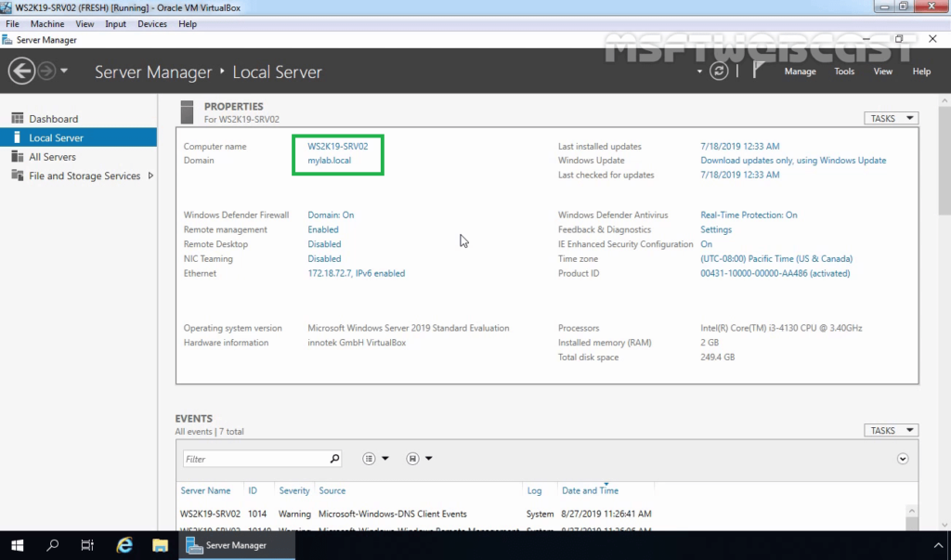Open the Tools menu
The image size is (951, 560).
[844, 72]
